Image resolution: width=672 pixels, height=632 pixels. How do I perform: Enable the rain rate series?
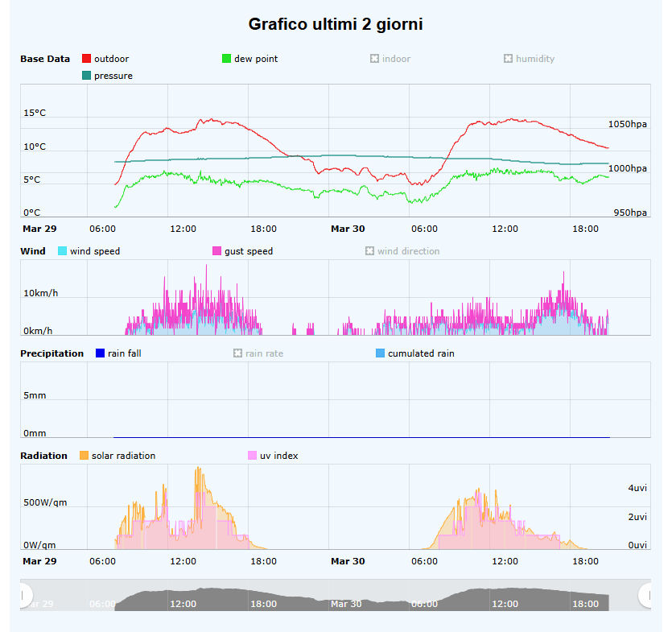pyautogui.click(x=238, y=353)
